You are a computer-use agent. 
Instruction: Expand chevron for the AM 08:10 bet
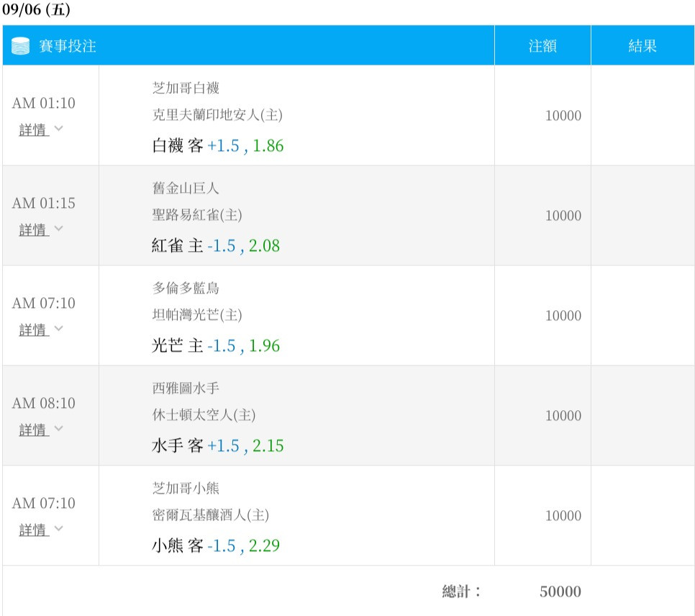point(58,429)
